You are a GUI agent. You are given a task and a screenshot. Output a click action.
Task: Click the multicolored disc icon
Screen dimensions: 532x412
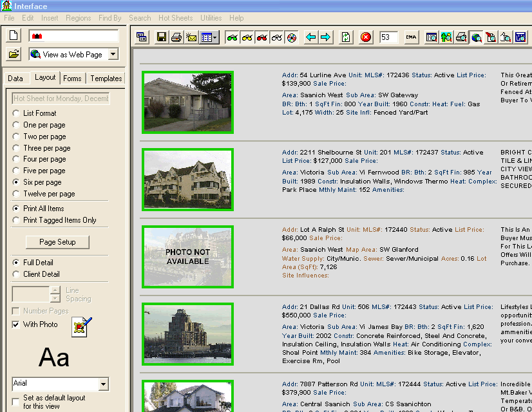point(292,37)
